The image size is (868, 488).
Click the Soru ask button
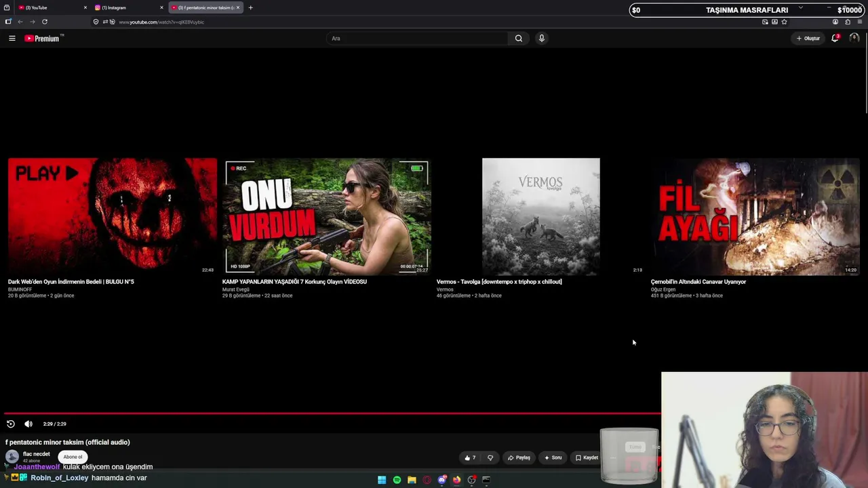pyautogui.click(x=553, y=457)
